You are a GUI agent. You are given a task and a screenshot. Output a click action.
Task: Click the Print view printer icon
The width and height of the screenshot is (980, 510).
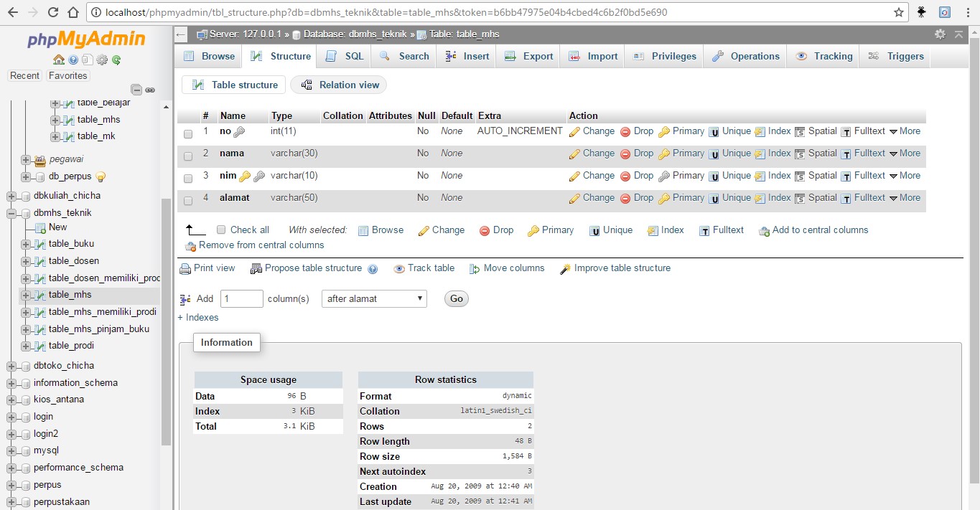185,268
